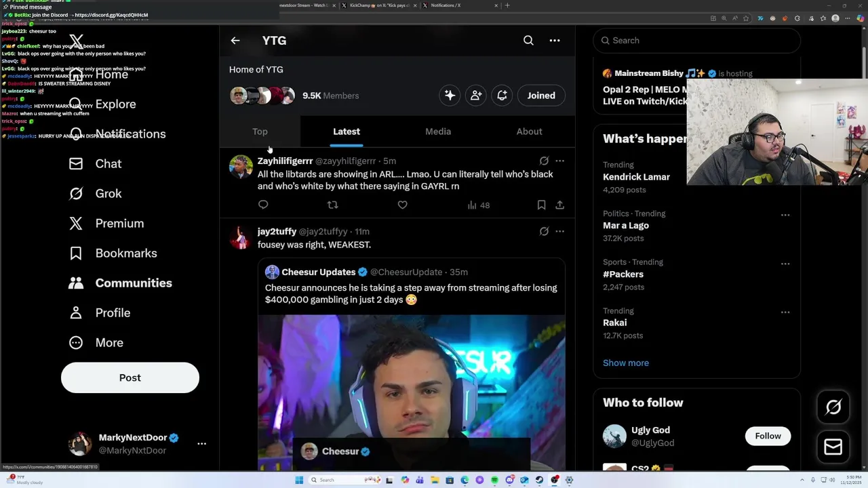Go back with the arrow beside YTG
Viewport: 868px width, 488px height.
235,41
